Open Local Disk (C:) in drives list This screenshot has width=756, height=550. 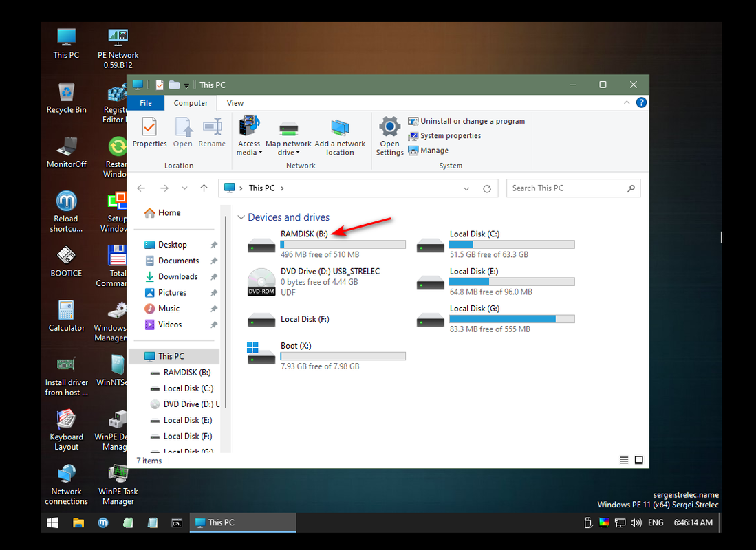point(495,244)
